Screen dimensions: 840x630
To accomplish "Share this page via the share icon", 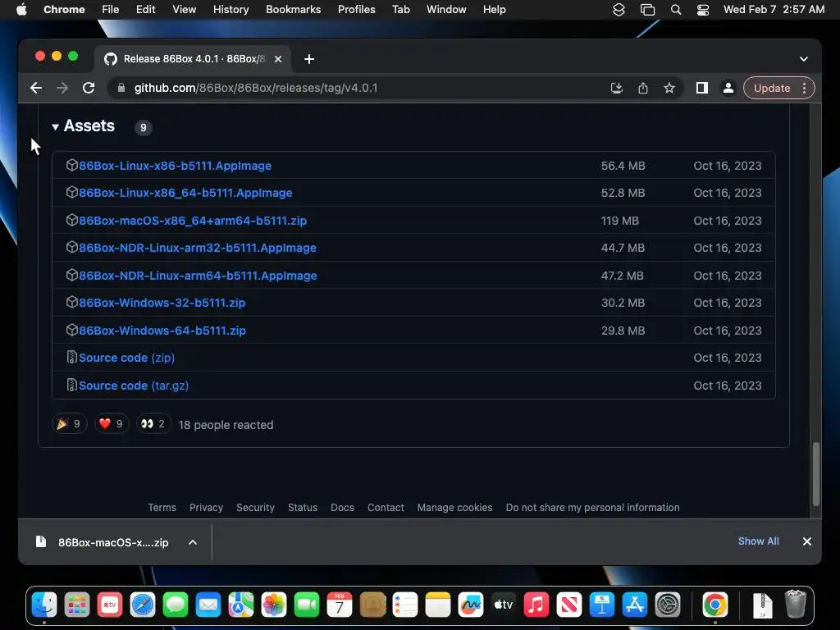I will (643, 88).
